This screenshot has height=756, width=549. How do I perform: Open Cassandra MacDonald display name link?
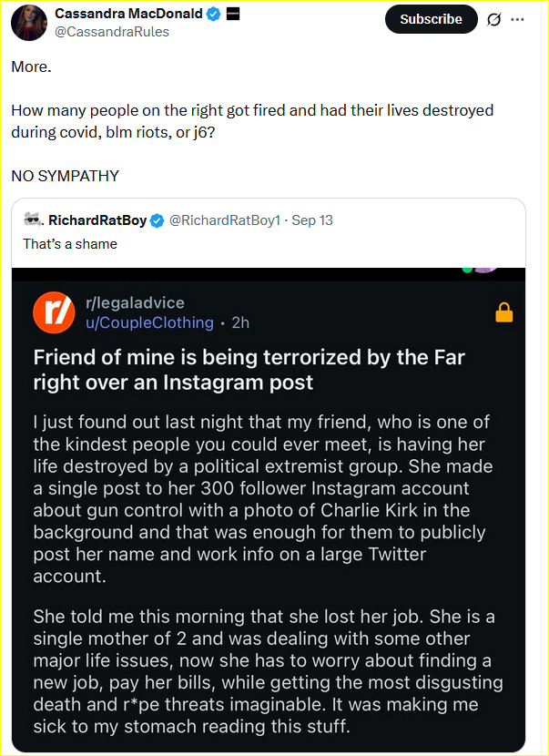tap(128, 14)
